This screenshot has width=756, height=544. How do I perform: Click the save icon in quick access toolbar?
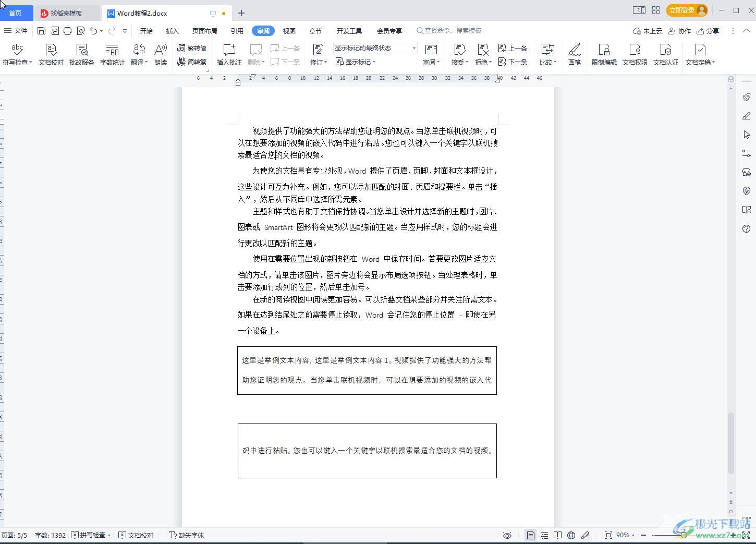point(42,31)
